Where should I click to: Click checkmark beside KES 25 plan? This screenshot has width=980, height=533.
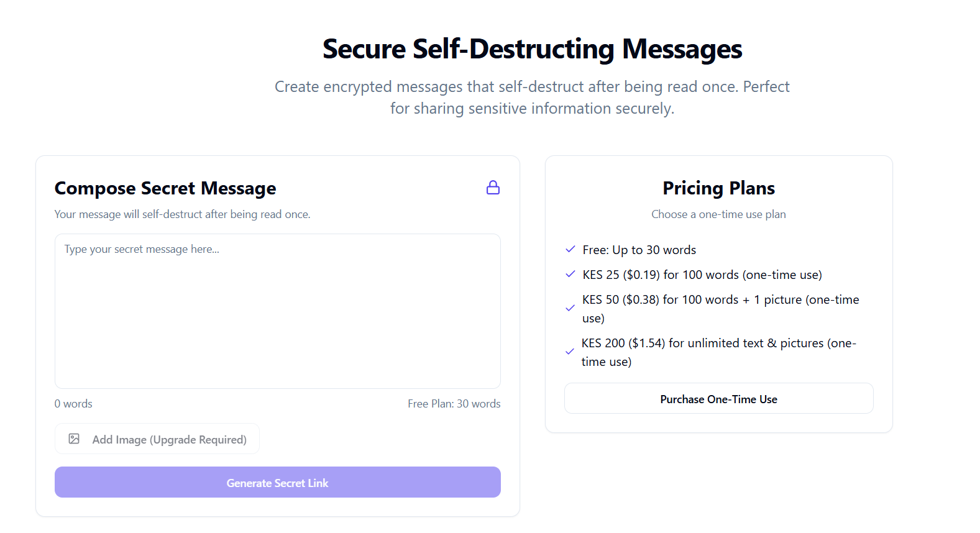tap(570, 274)
